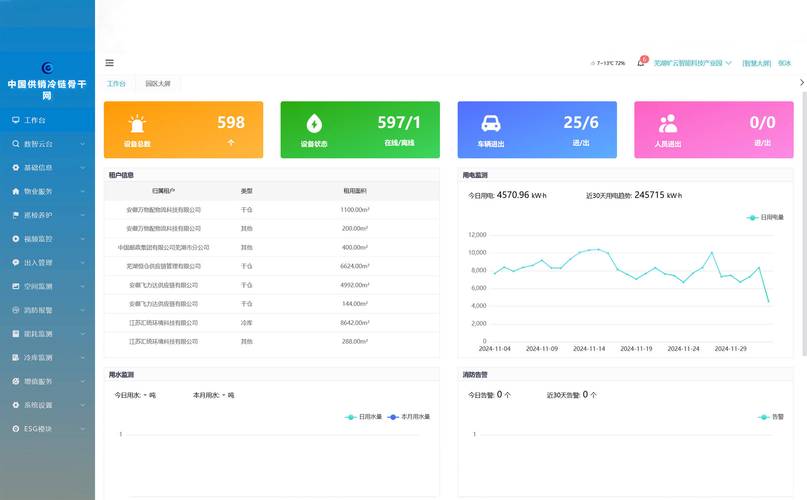Click the meter icon beside 能耗监测
This screenshot has height=500, width=807.
16,334
